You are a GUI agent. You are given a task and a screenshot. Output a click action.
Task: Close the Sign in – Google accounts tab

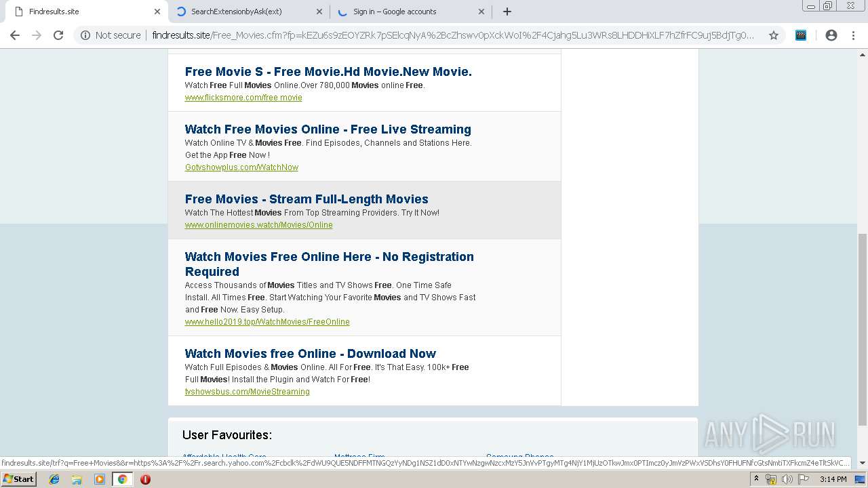pos(481,12)
